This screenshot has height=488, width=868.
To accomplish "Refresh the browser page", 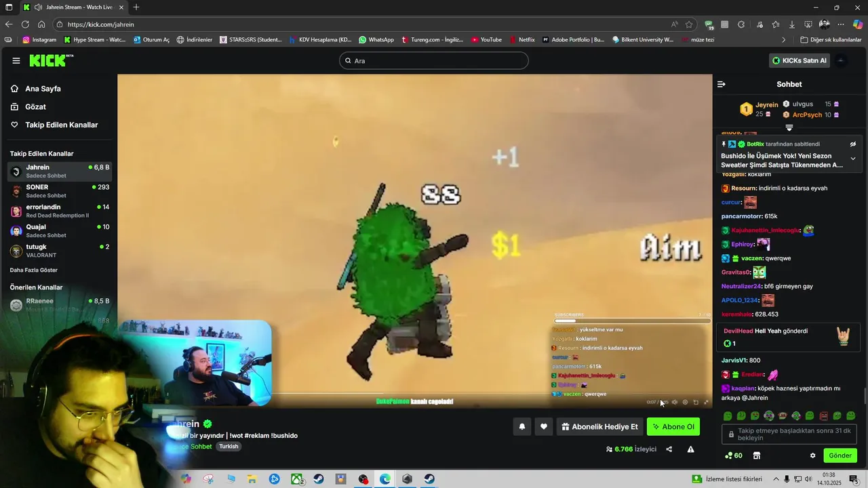I will coord(25,24).
